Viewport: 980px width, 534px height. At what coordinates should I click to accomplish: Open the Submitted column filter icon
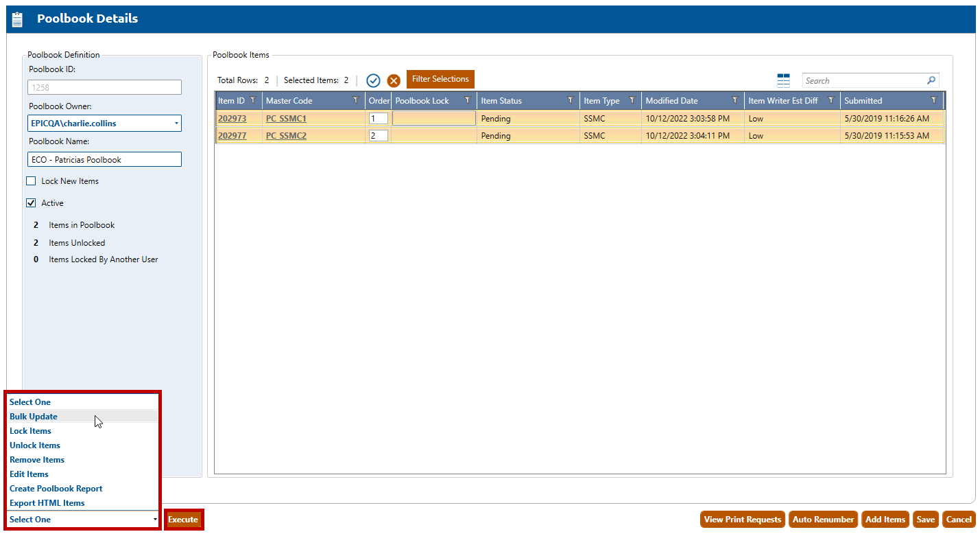[933, 100]
